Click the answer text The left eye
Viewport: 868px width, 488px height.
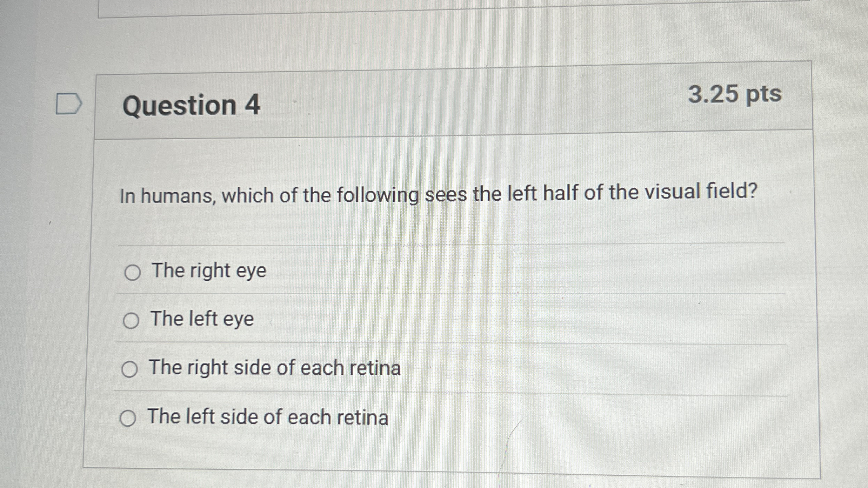click(202, 319)
